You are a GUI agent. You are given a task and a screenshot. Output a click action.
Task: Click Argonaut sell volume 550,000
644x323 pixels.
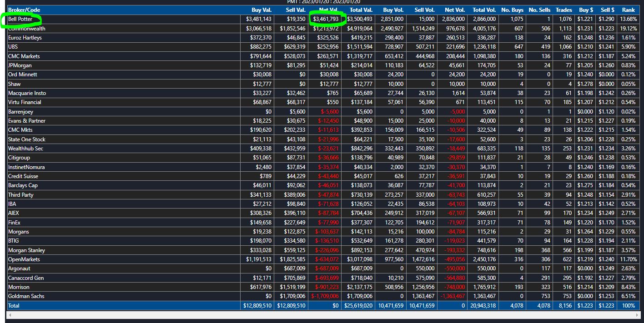coord(424,268)
